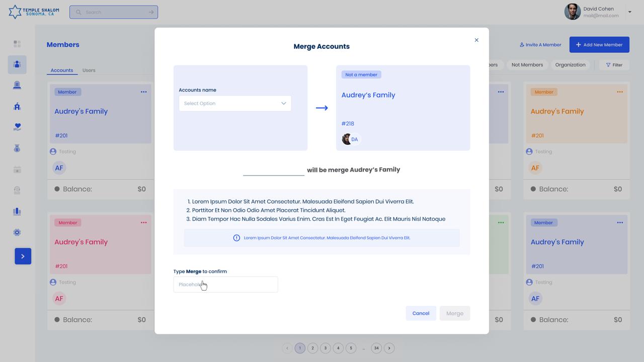Open the tombstone memorial icon in sidebar
The image size is (644, 362).
[x=17, y=85]
